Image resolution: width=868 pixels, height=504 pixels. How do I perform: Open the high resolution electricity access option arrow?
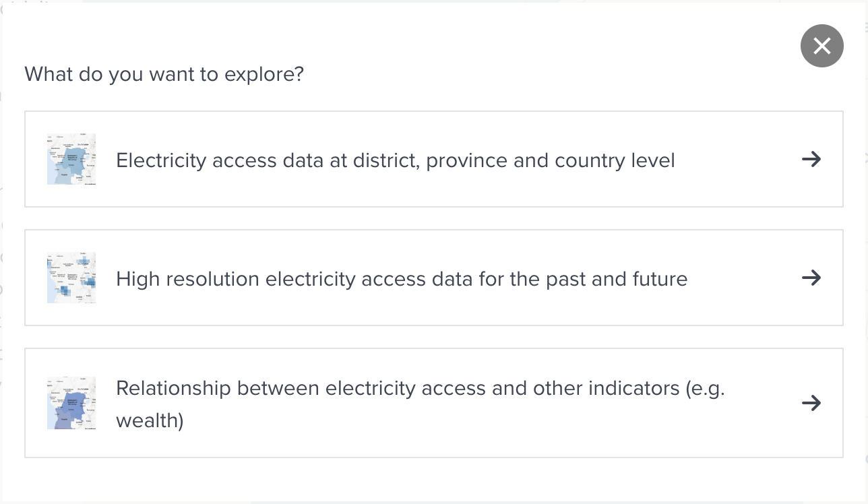click(813, 278)
